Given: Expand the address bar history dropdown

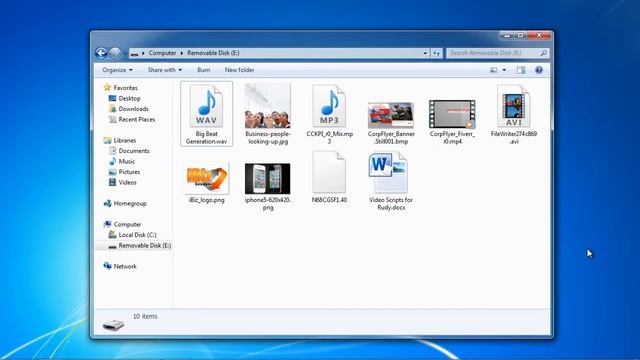Looking at the screenshot, I should 425,53.
